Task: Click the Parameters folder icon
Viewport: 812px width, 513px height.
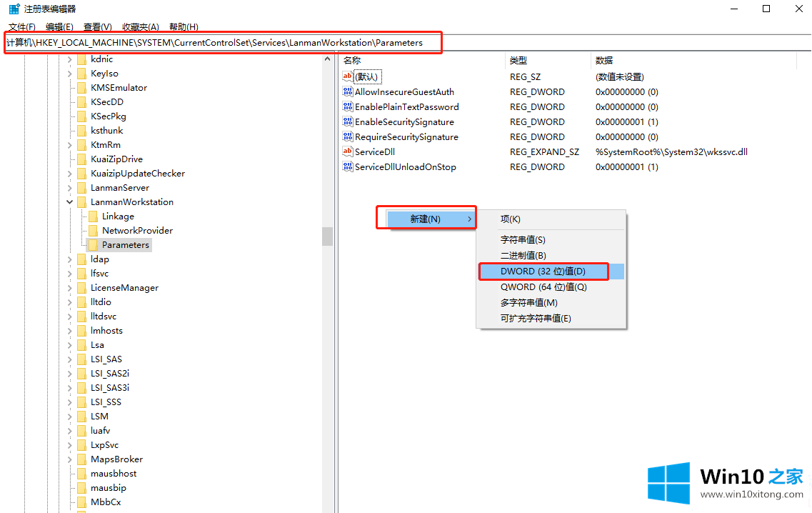Action: coord(94,244)
